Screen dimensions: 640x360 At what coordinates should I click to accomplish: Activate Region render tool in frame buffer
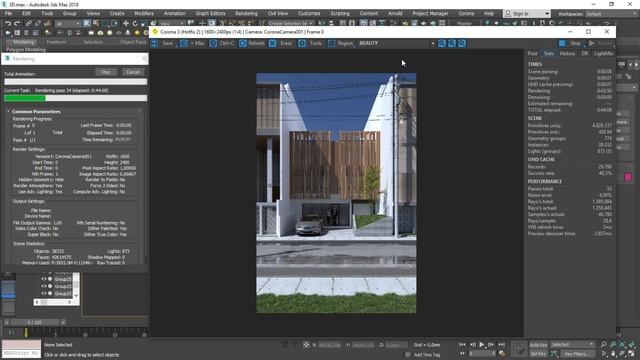(x=332, y=43)
